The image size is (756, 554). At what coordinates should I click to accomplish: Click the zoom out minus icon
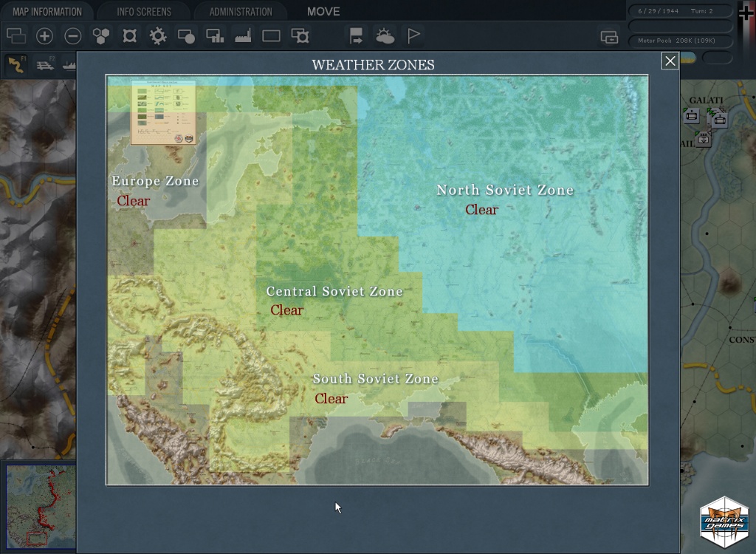coord(72,35)
